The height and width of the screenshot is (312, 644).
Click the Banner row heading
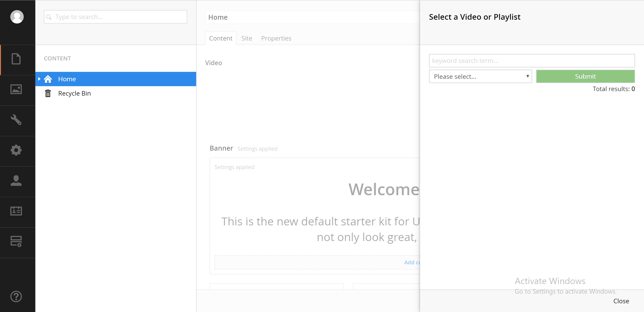221,148
